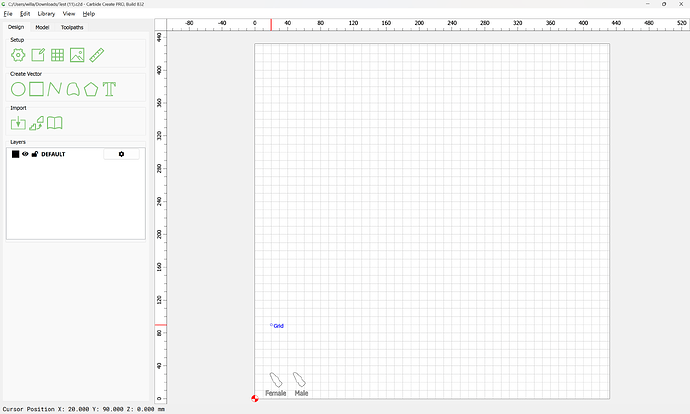The height and width of the screenshot is (414, 690).
Task: Click the DEFAULT layer black color swatch
Action: [x=15, y=154]
